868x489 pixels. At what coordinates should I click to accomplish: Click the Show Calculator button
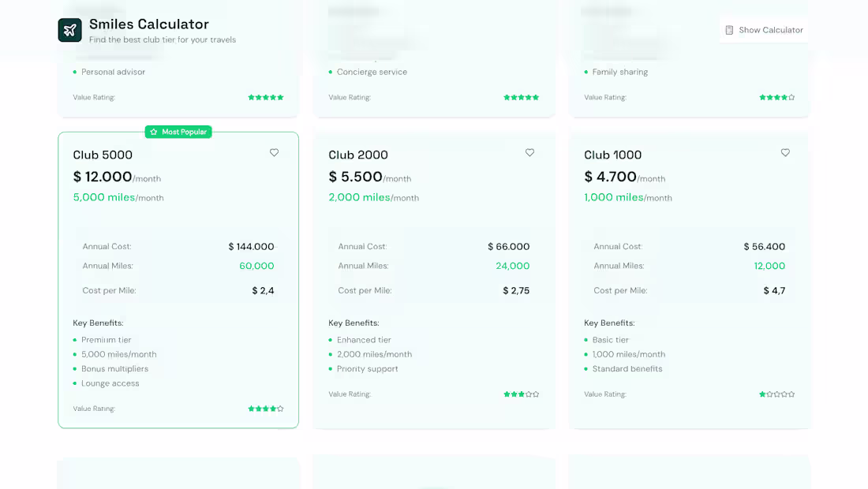click(764, 29)
